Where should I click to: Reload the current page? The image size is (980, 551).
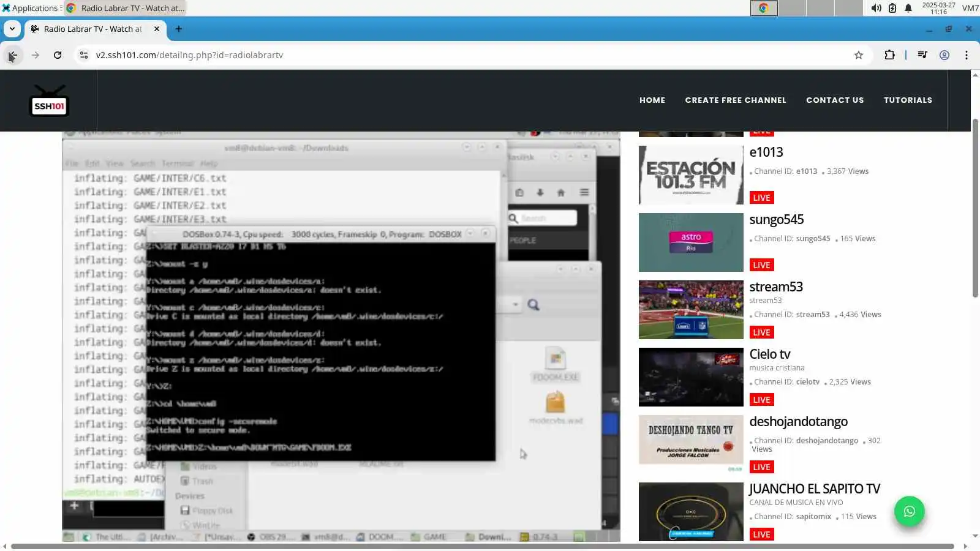[58, 55]
